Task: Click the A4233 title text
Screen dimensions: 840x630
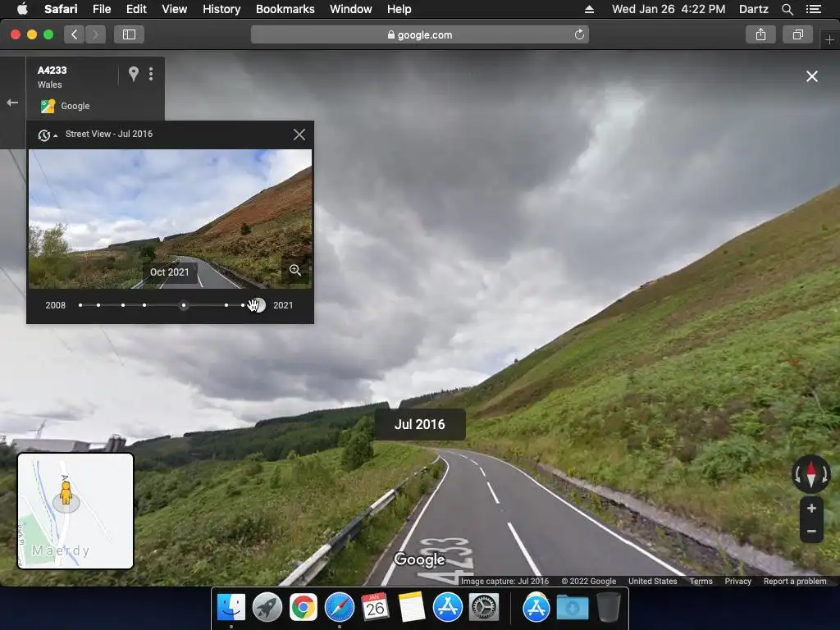Action: [52, 71]
